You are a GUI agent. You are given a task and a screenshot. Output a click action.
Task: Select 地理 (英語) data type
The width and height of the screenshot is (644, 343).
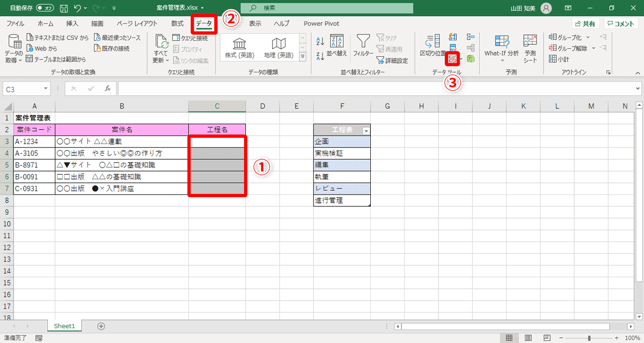pyautogui.click(x=279, y=48)
